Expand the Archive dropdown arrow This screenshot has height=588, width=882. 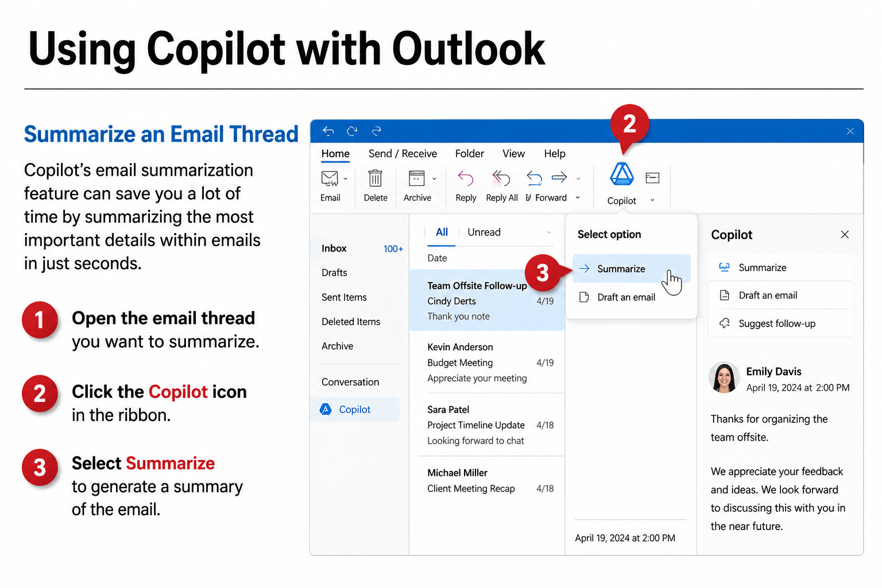(434, 179)
